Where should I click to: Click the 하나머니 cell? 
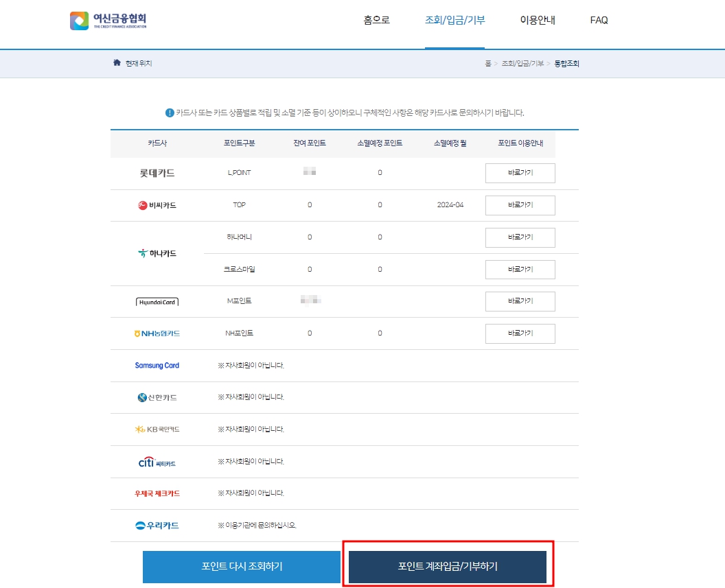(239, 237)
